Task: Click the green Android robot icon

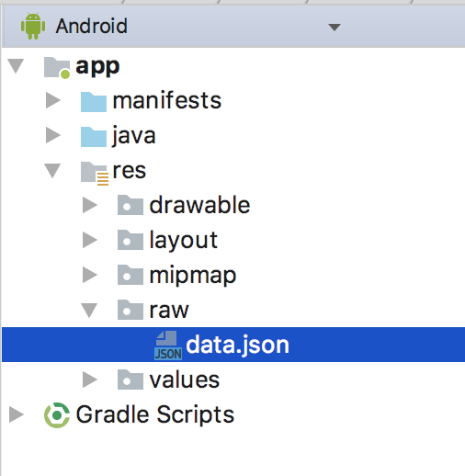Action: (x=33, y=26)
